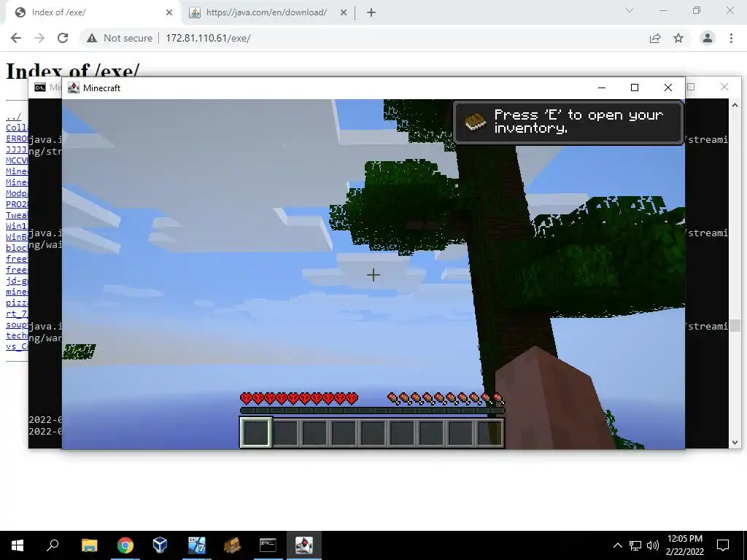The width and height of the screenshot is (747, 560).
Task: Reload the Index of /exe/ page
Action: point(63,38)
